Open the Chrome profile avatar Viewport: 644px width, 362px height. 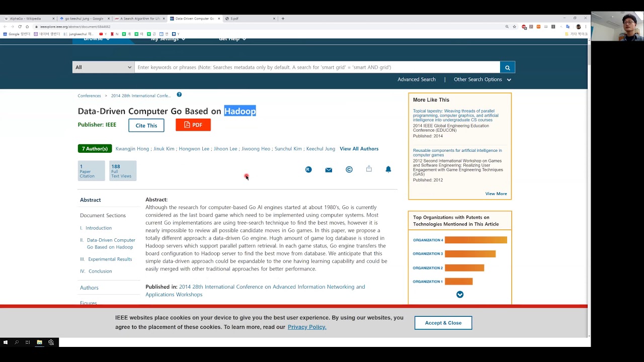coord(579,27)
